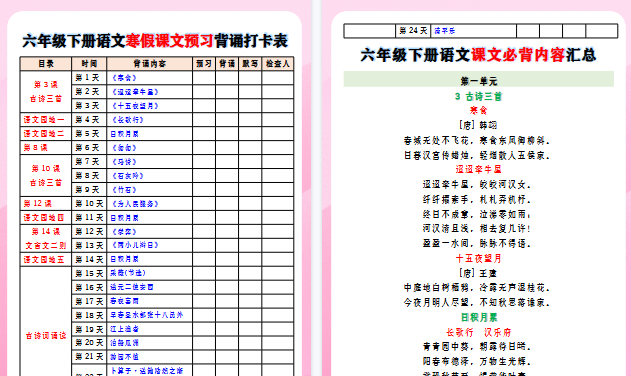Click the 泊船瓜洲 table entry
Image resolution: width=631 pixels, height=376 pixels.
pyautogui.click(x=124, y=343)
